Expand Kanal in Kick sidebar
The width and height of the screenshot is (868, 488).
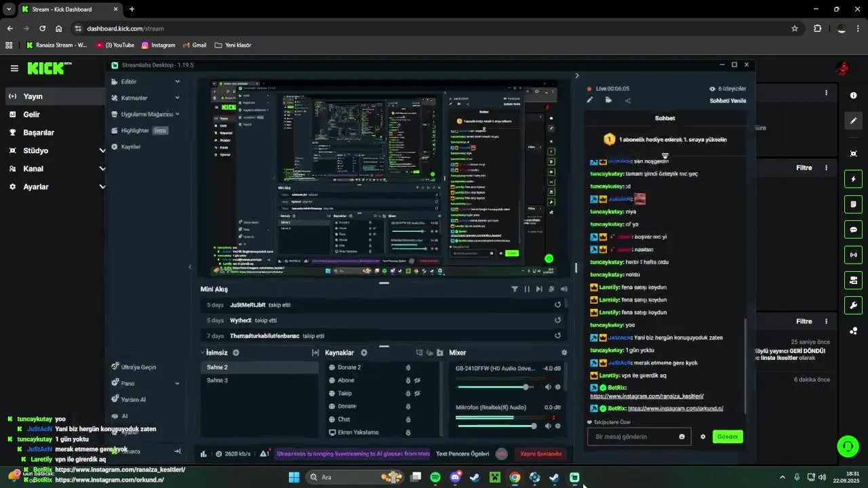[x=102, y=169]
